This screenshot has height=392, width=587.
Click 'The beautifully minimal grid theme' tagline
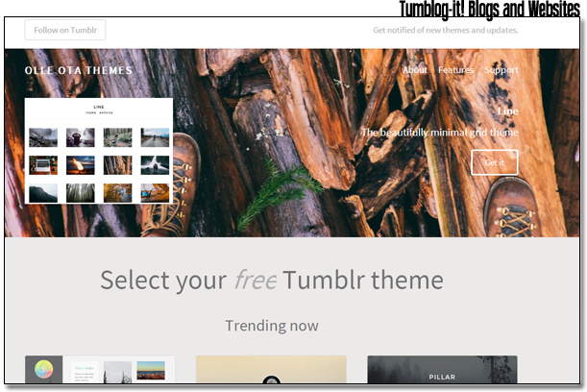coord(440,133)
